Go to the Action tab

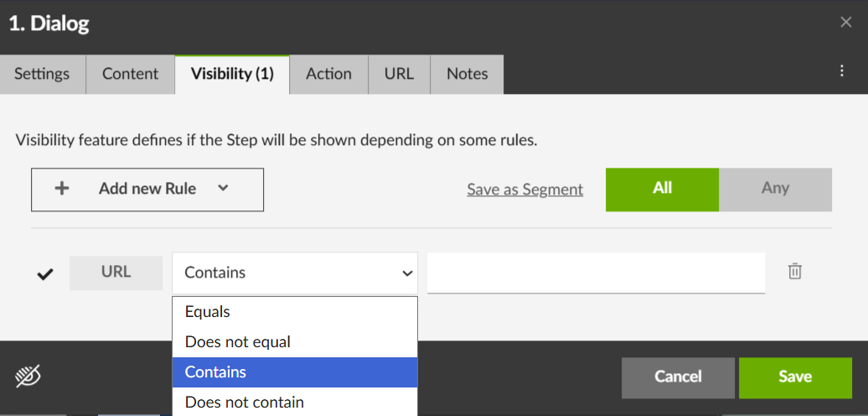point(328,74)
